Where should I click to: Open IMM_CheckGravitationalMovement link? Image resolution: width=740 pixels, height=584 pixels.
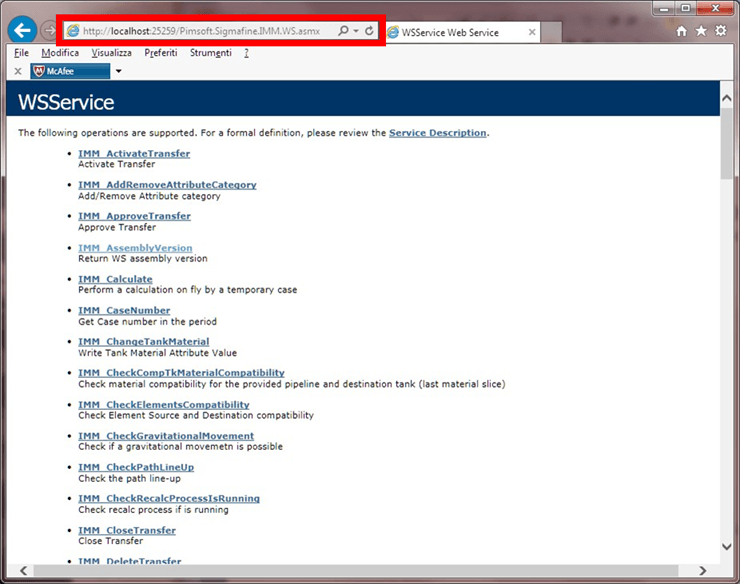[x=166, y=436]
